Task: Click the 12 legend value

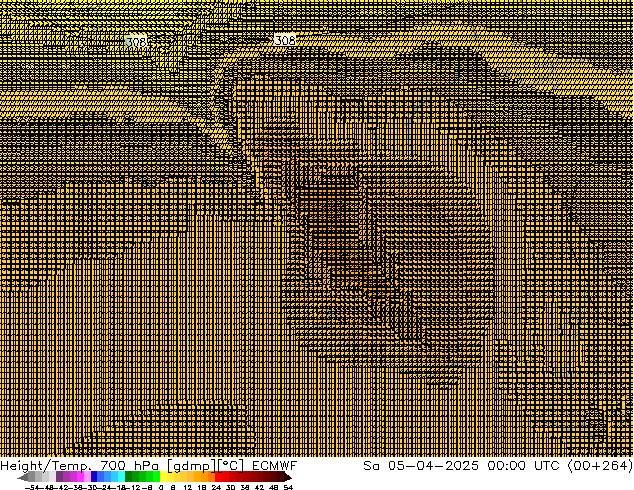Action: point(187,488)
